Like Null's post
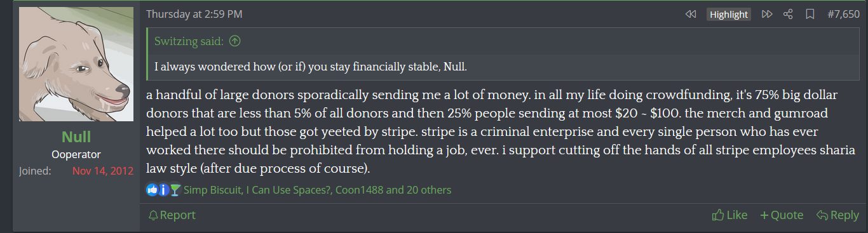This screenshot has height=233, width=868. click(729, 215)
